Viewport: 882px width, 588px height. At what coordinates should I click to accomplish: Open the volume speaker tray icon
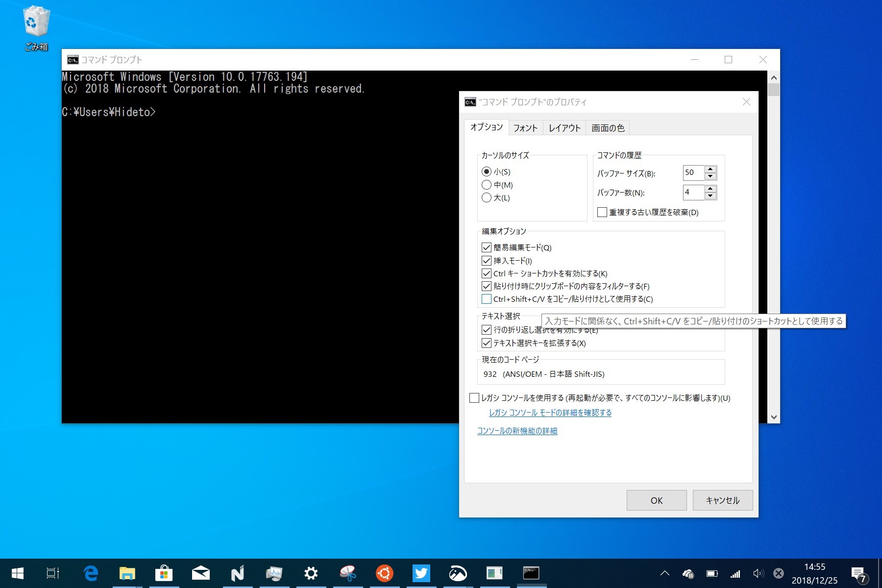coord(758,573)
